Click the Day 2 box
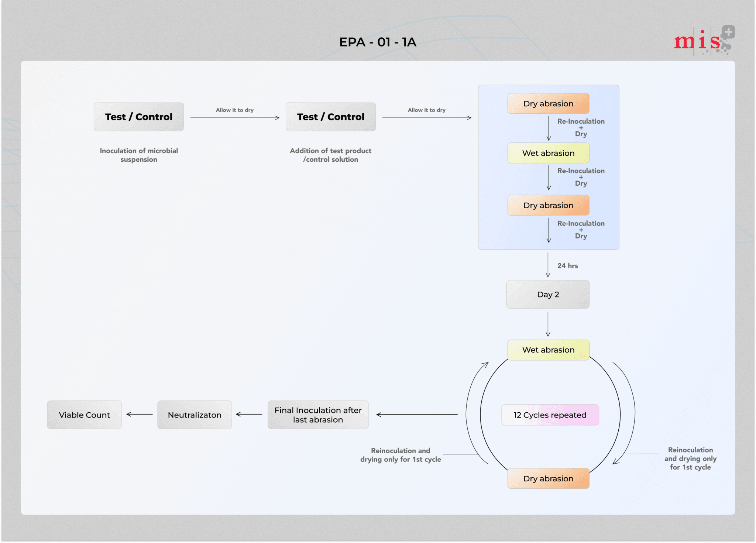 click(x=548, y=294)
